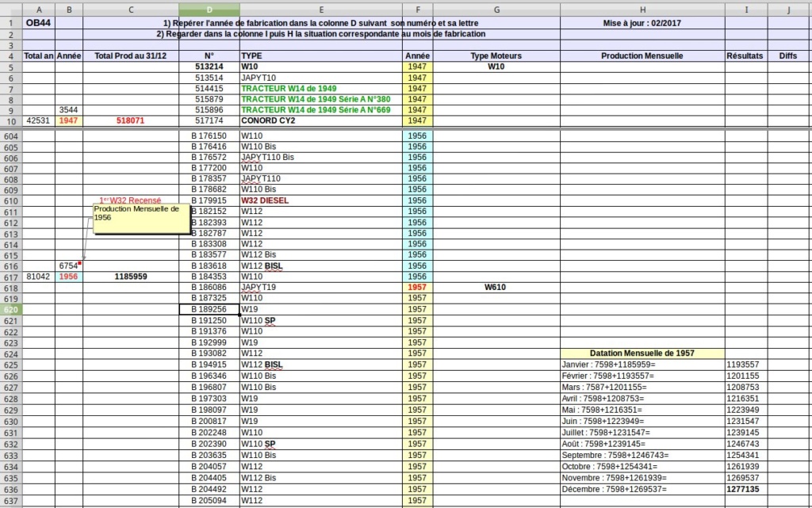Click the 3544 cell

point(69,109)
